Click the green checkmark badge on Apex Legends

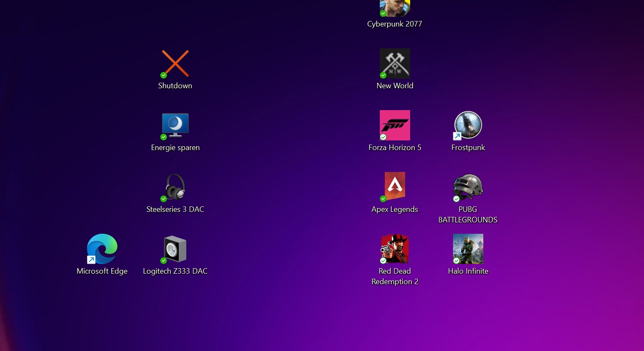tap(383, 199)
